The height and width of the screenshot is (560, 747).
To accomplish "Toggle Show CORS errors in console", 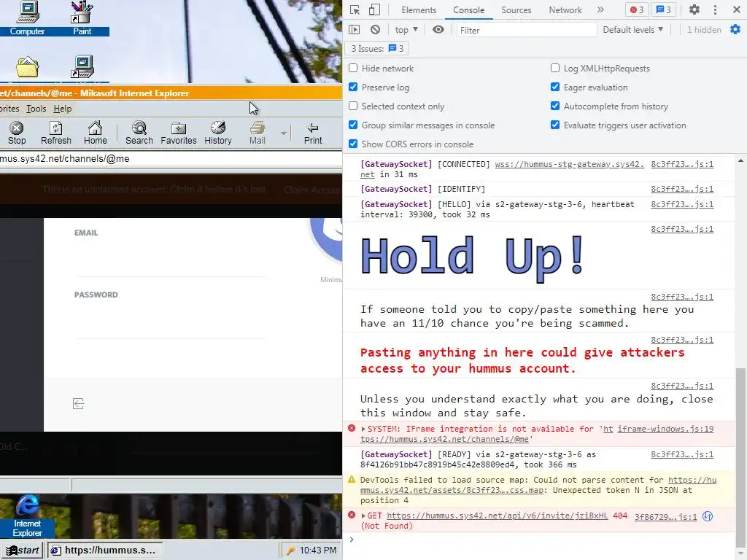I will [x=353, y=144].
